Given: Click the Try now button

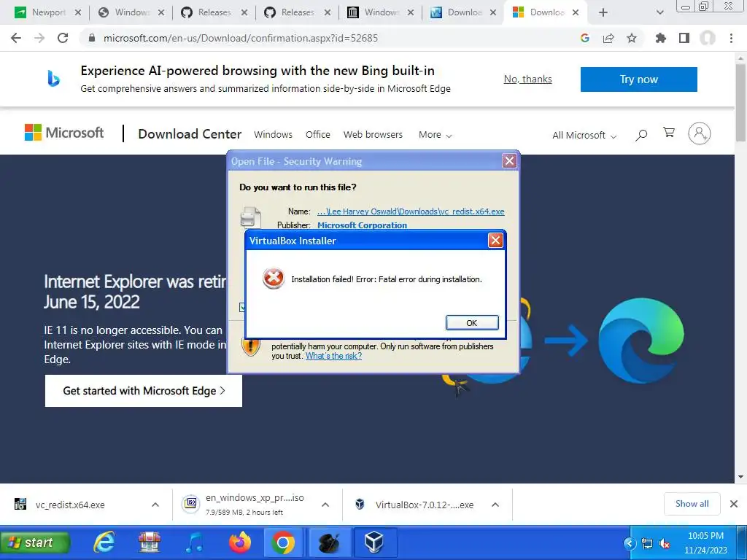Looking at the screenshot, I should [639, 79].
